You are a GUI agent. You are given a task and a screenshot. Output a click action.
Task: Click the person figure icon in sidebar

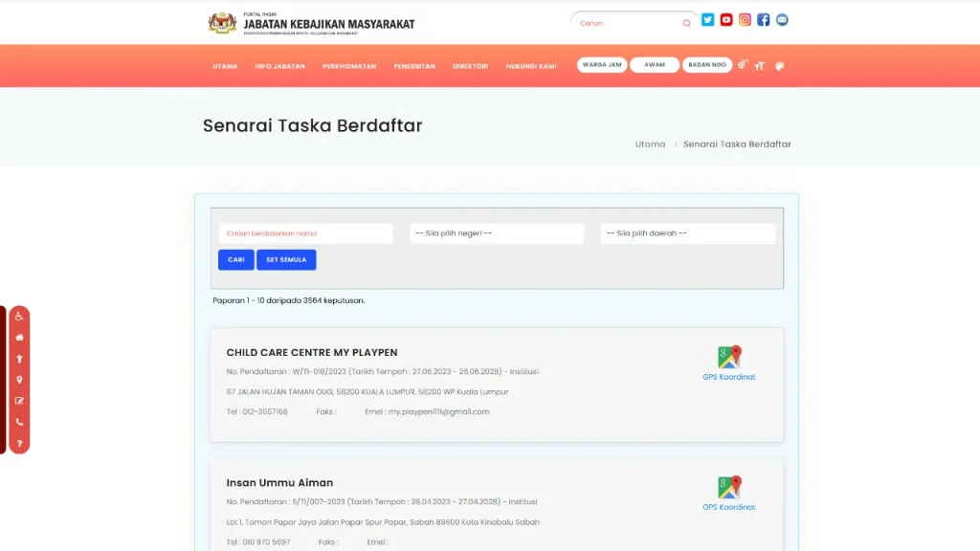[x=19, y=359]
